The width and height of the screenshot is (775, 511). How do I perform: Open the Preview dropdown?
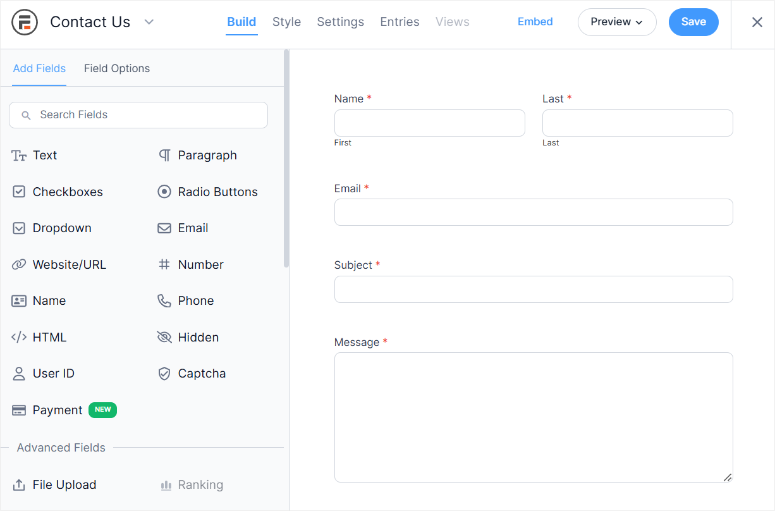pyautogui.click(x=617, y=22)
